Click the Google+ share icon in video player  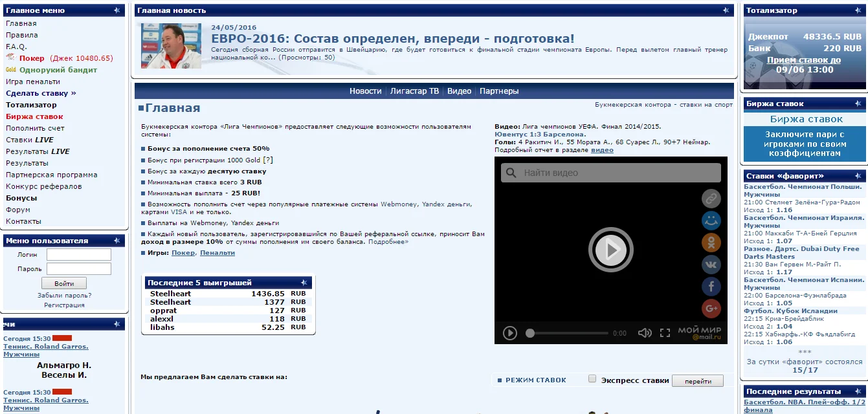point(711,309)
